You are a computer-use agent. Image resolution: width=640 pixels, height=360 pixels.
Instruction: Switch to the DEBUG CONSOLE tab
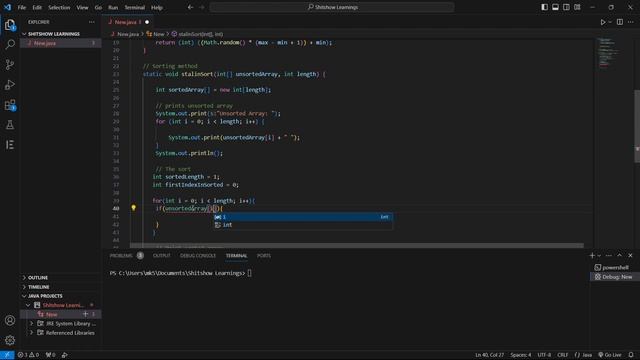click(198, 256)
